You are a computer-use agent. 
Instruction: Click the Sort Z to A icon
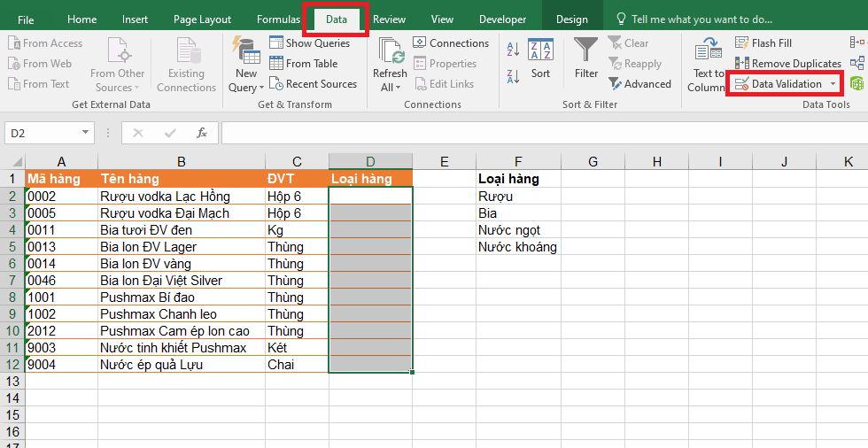[513, 75]
